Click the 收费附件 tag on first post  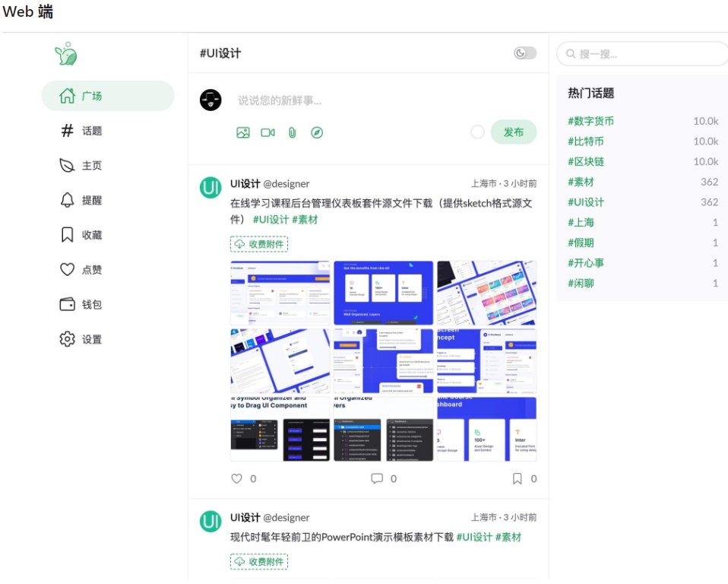pyautogui.click(x=259, y=244)
